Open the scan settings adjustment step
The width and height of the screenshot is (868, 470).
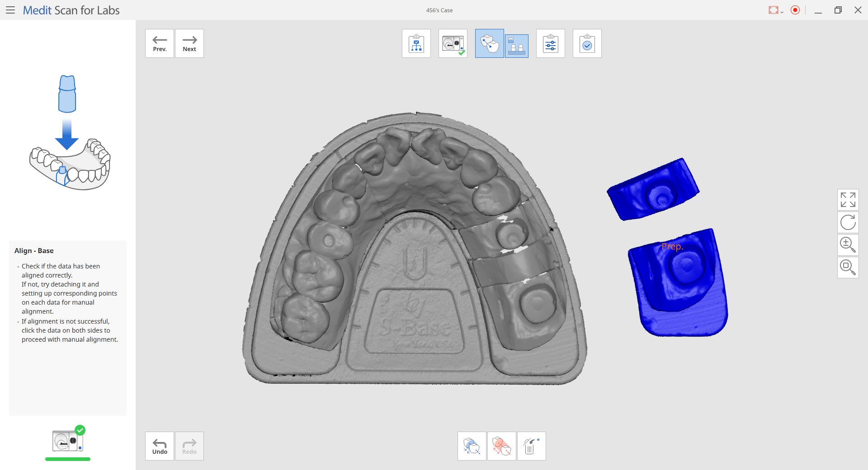click(551, 43)
